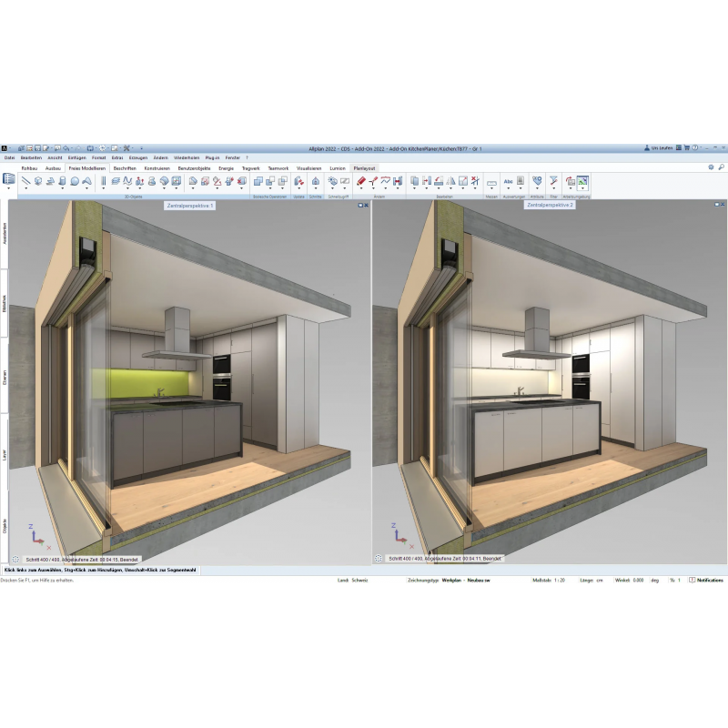The width and height of the screenshot is (728, 728).
Task: Open the Messen ruler tool
Action: point(491,182)
